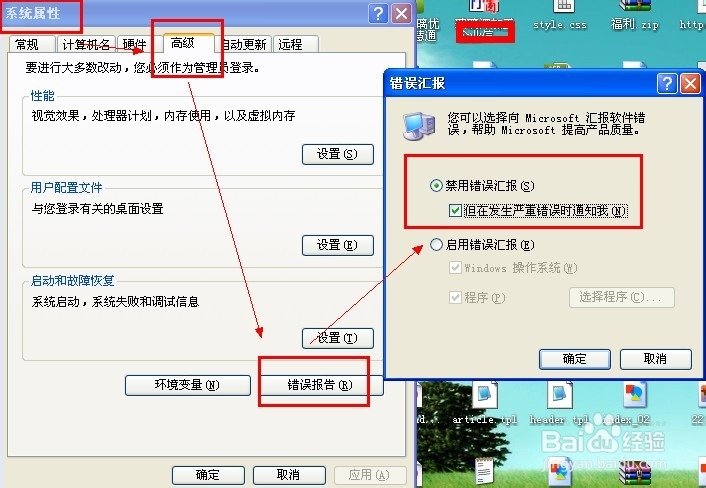Click 取消 in the 系统属性 window
The width and height of the screenshot is (706, 488).
coord(289,475)
